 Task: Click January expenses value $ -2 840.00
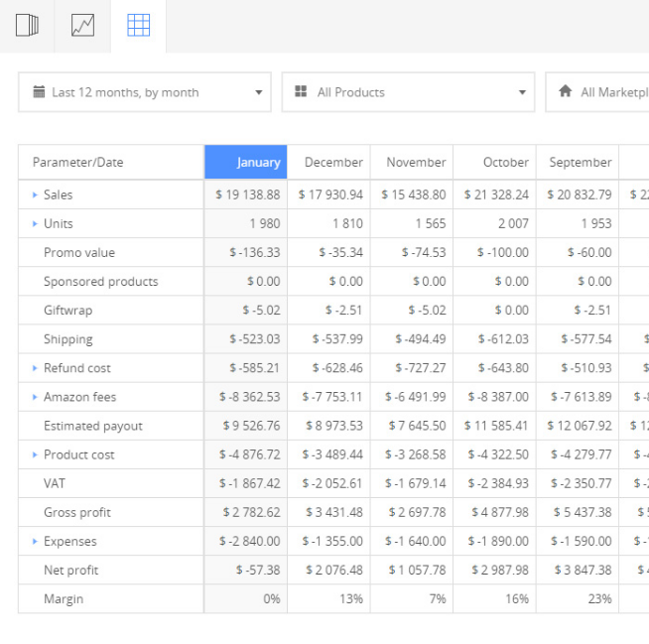point(250,542)
